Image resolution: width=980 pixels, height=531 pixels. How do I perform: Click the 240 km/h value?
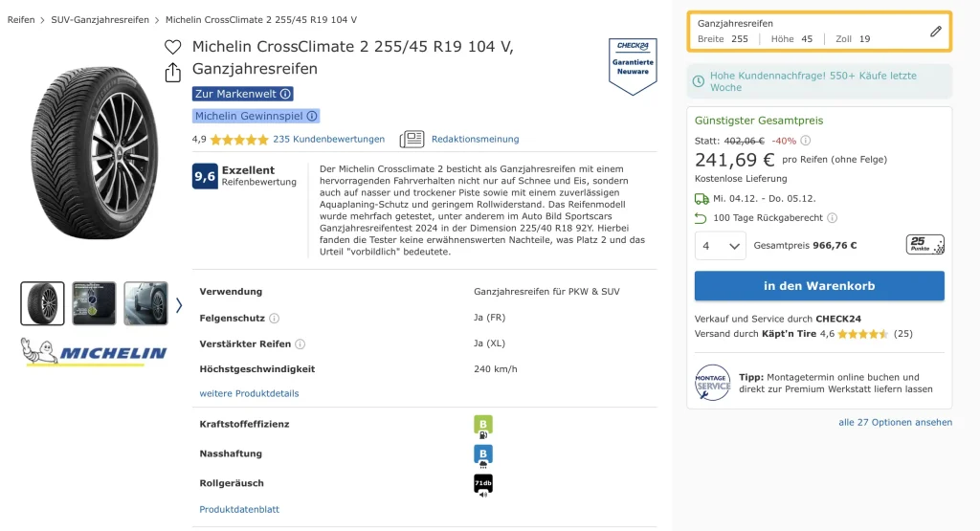495,369
